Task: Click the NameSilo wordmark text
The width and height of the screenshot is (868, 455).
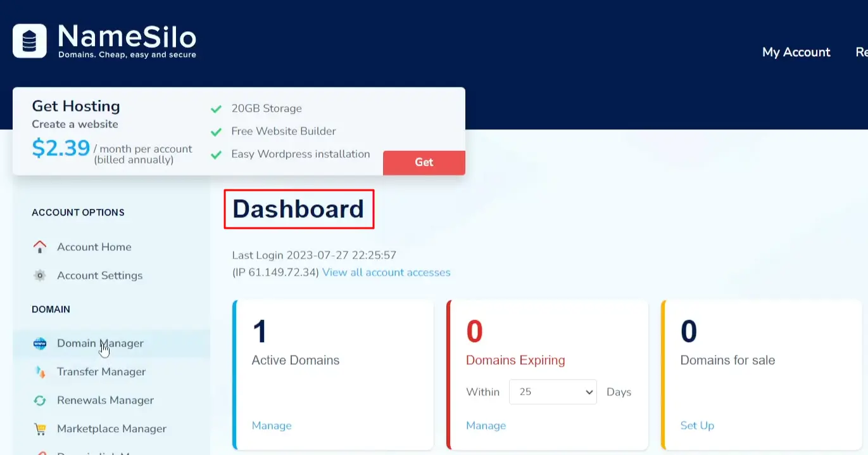Action: point(127,37)
